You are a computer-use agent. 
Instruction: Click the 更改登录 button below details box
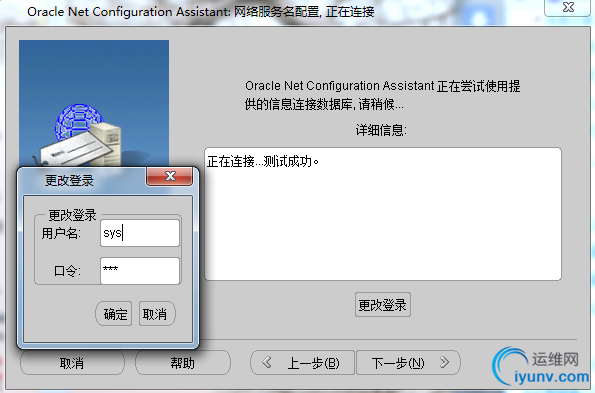point(382,305)
